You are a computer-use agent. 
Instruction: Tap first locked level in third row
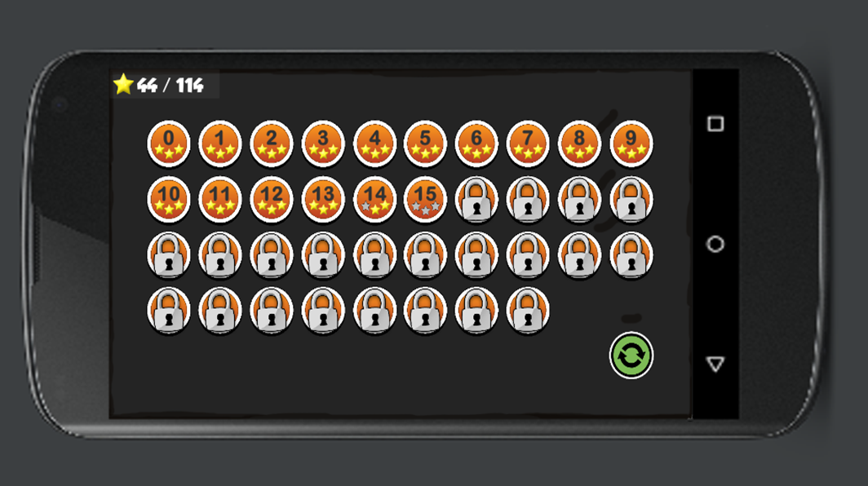[169, 254]
